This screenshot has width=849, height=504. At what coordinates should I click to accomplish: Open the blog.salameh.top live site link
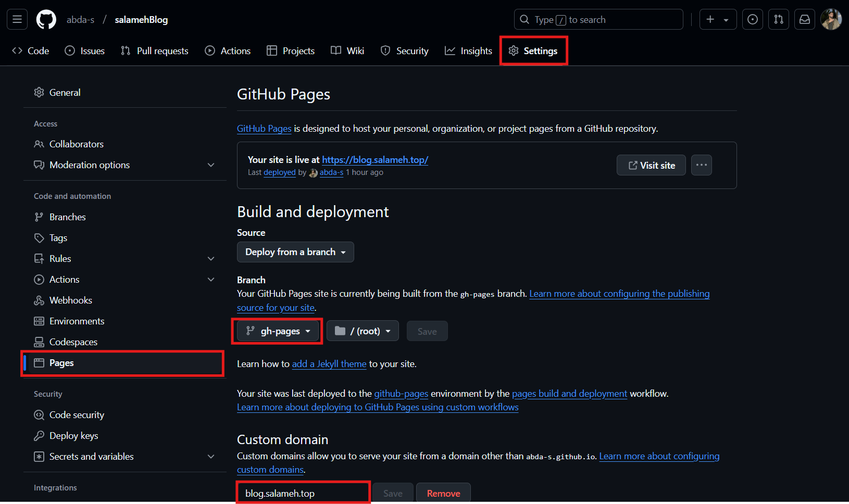[x=375, y=160]
